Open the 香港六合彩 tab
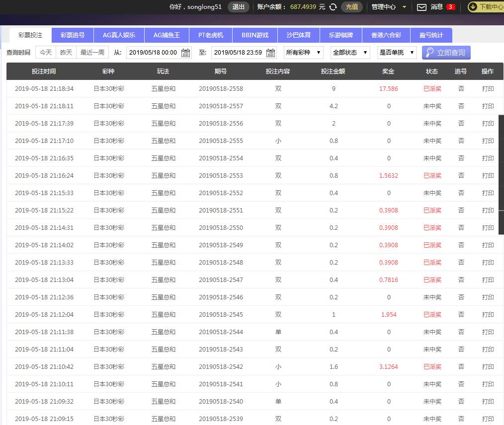This screenshot has height=425, width=504. [x=386, y=35]
